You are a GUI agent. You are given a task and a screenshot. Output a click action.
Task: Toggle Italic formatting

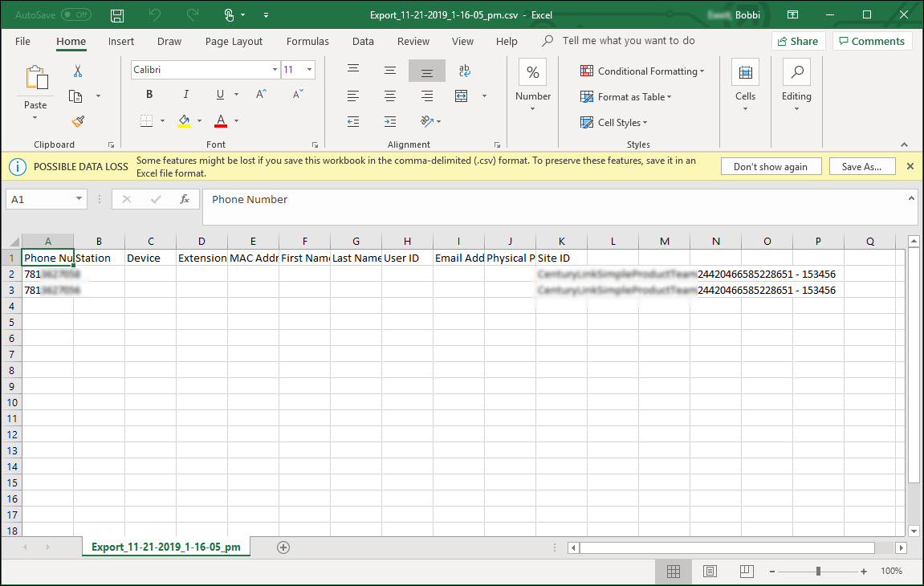click(186, 95)
